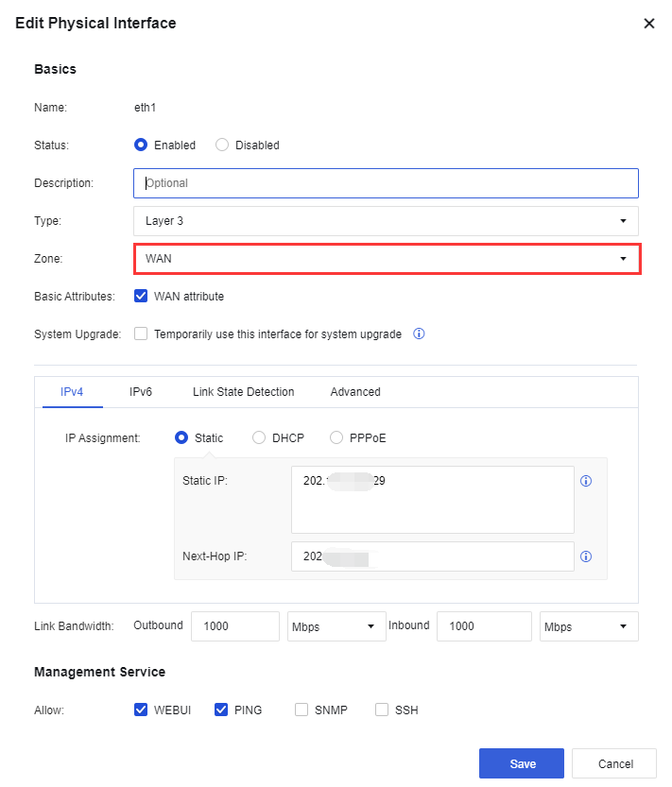Click info icon next to System Upgrade option
Screen dimensions: 672x787
tap(420, 334)
